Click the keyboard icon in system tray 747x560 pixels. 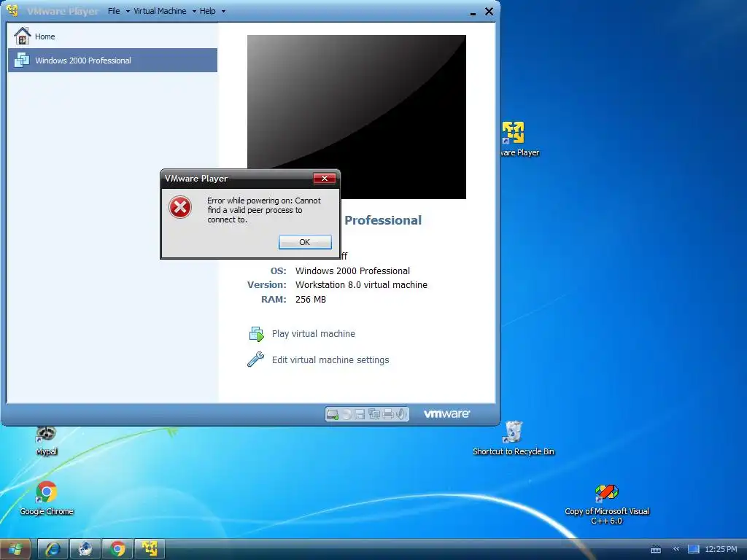656,550
